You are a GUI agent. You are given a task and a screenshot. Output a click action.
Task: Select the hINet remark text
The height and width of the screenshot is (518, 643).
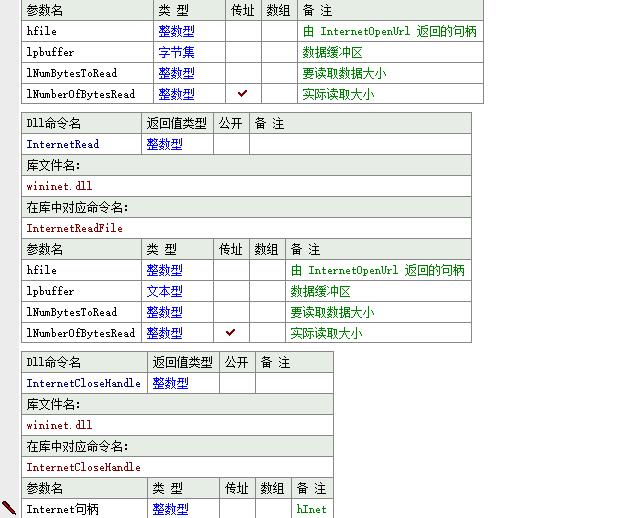tap(312, 509)
